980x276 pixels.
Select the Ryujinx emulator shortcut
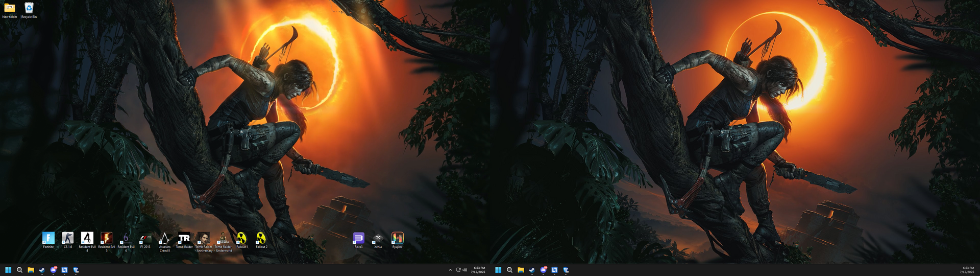tap(398, 240)
